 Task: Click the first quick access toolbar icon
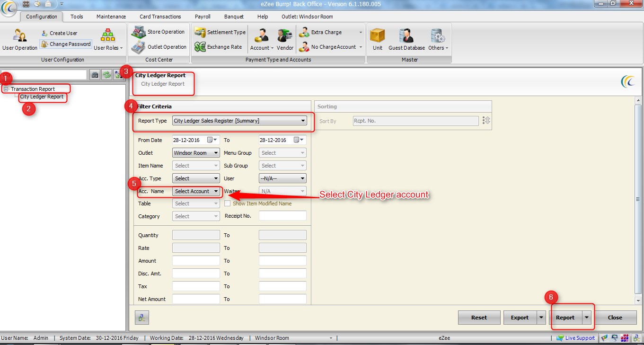pos(26,3)
